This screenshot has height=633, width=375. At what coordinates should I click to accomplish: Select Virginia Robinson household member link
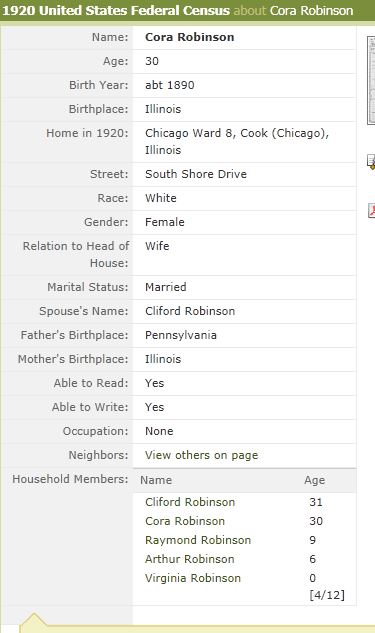(x=193, y=578)
